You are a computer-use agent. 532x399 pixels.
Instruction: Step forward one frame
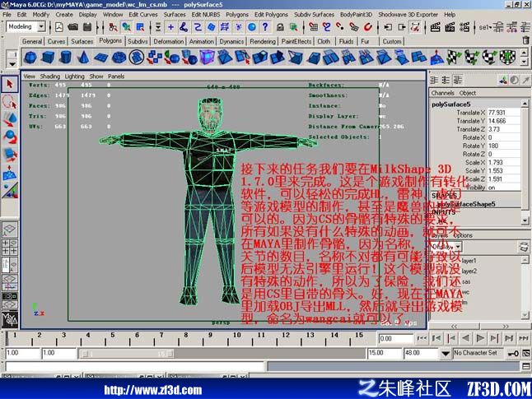pyautogui.click(x=495, y=338)
